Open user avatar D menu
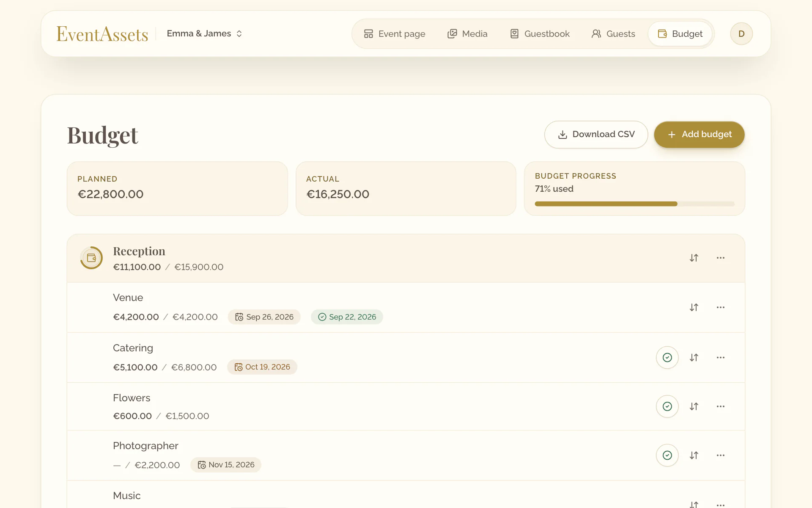 (x=741, y=34)
